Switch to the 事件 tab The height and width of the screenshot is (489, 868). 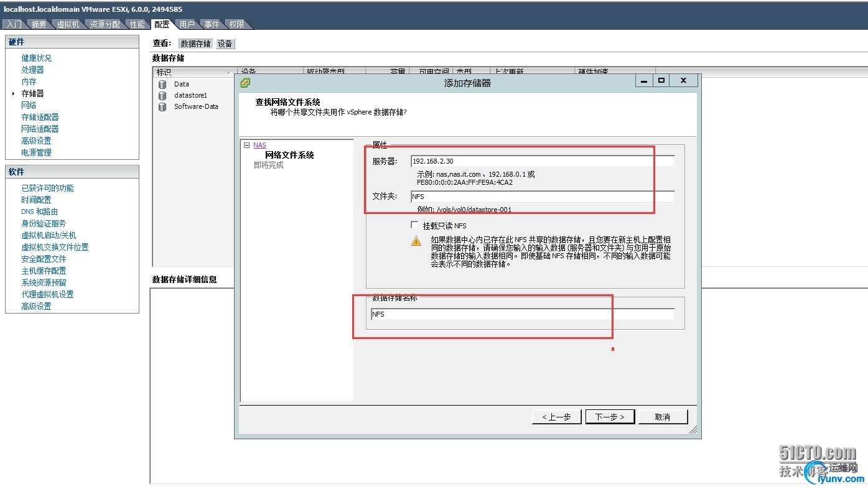[212, 24]
